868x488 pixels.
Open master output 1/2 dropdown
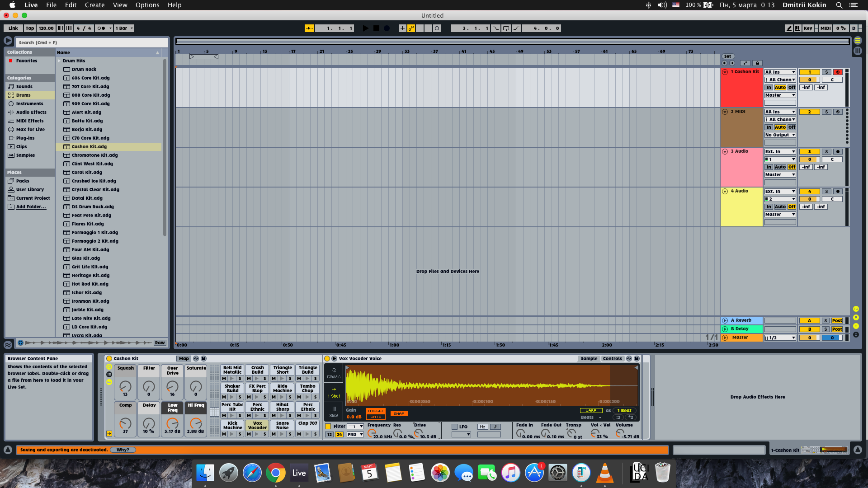[780, 338]
